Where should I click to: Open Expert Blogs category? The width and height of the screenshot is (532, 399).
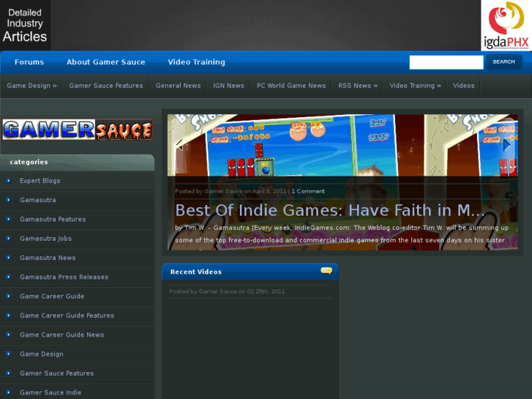[x=40, y=181]
